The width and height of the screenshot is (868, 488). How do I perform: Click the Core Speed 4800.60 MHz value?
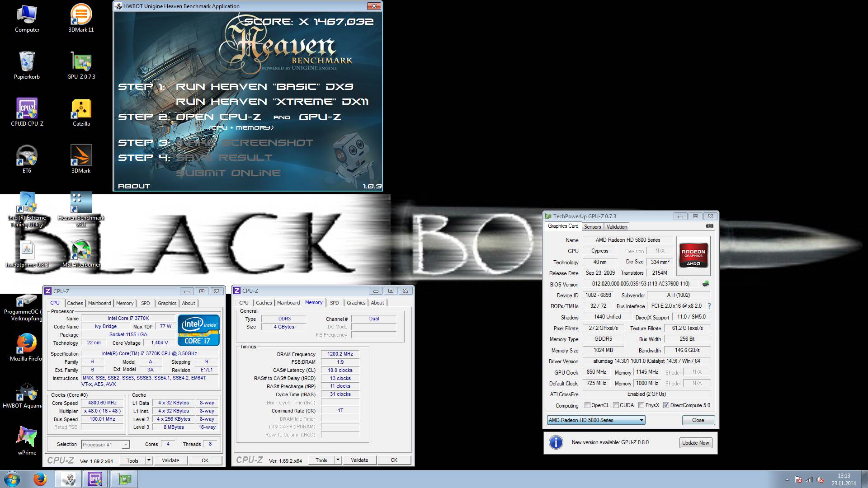point(103,403)
